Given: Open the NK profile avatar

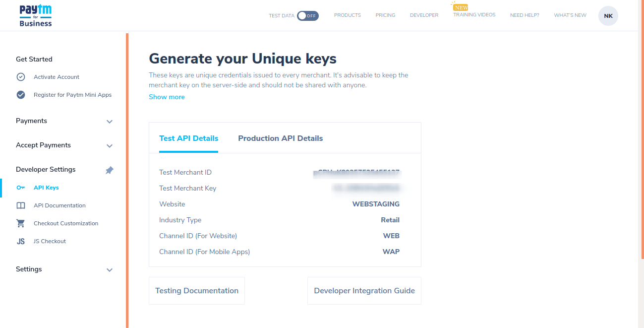Looking at the screenshot, I should [608, 16].
